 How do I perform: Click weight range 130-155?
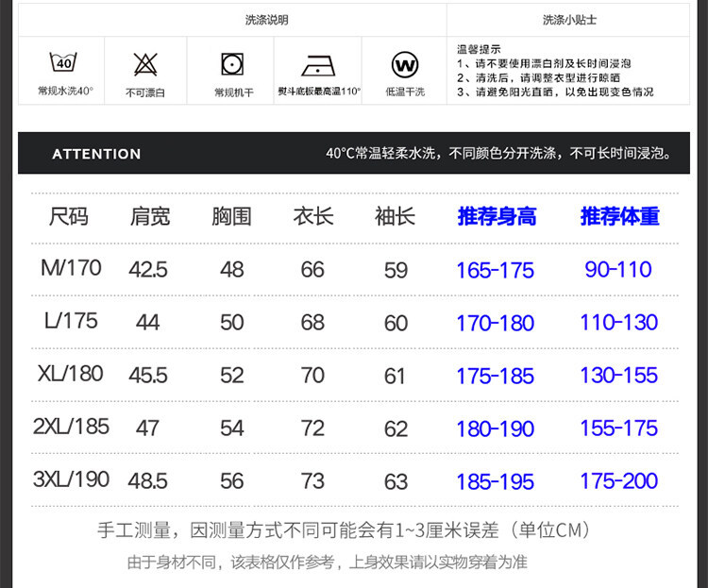coord(618,376)
